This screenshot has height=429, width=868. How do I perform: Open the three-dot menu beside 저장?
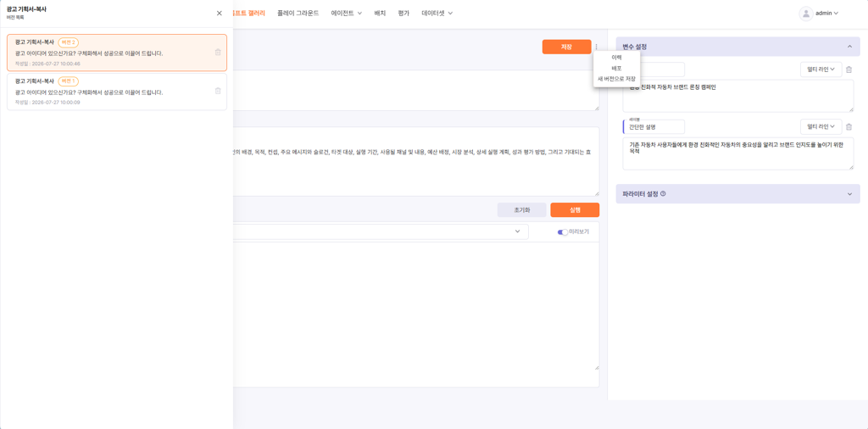click(596, 47)
